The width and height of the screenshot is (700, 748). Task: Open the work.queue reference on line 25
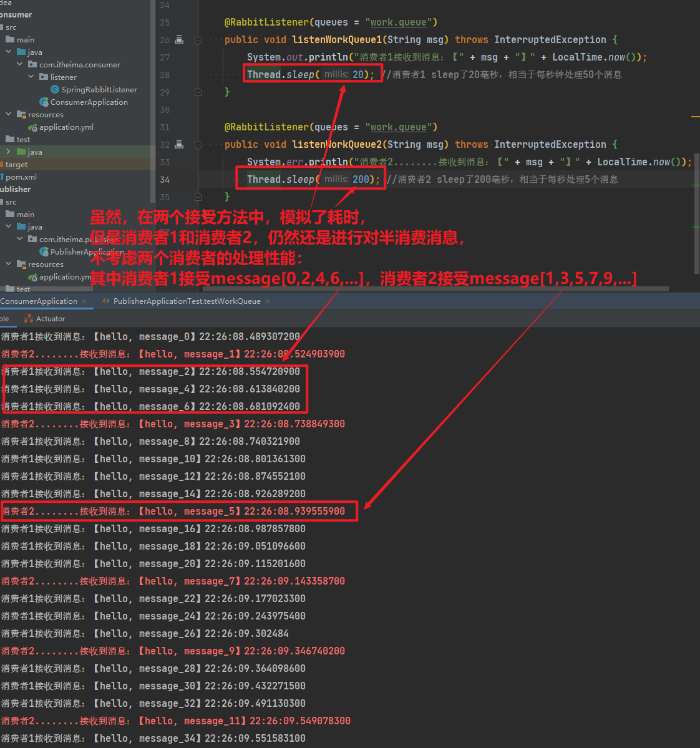tap(398, 22)
